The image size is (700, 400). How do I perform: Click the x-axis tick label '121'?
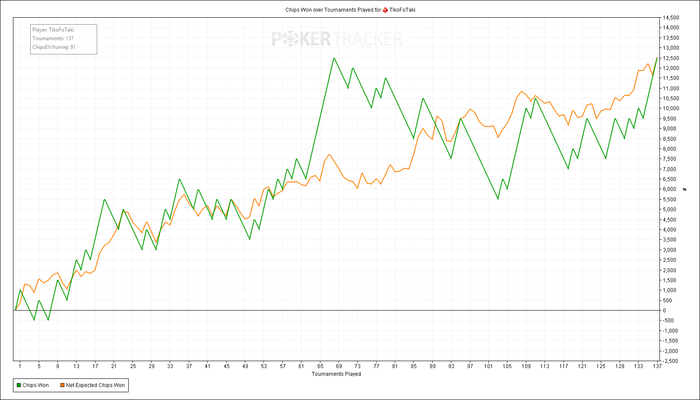tap(583, 366)
